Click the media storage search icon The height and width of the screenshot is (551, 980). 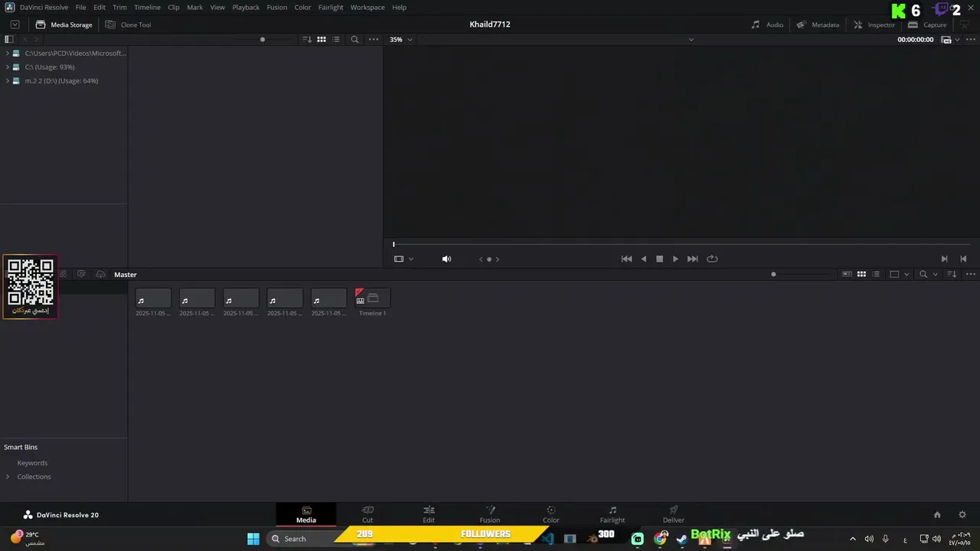(x=354, y=39)
